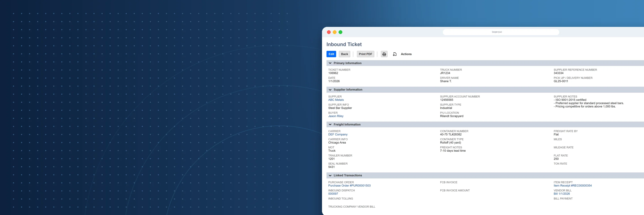Collapse the Supplier Information section

pyautogui.click(x=330, y=90)
